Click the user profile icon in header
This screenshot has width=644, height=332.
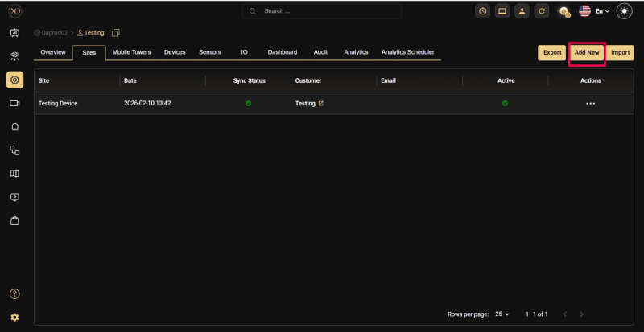pyautogui.click(x=522, y=11)
